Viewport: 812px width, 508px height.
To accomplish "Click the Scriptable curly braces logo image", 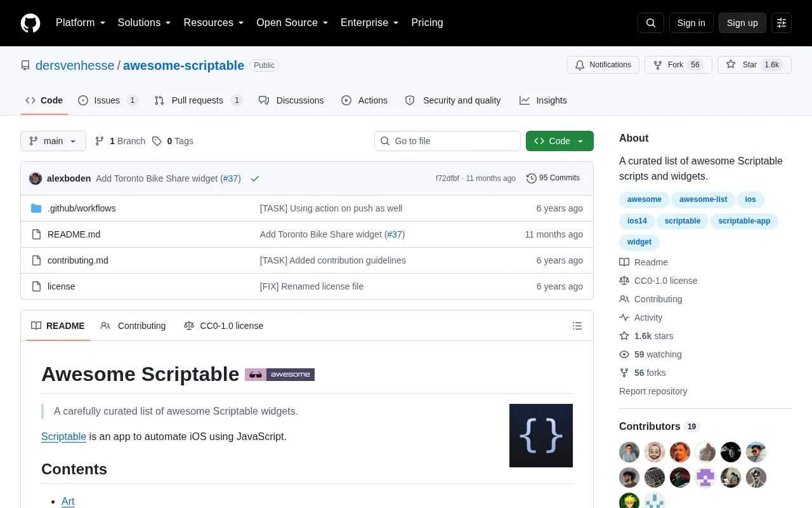I will click(x=541, y=436).
